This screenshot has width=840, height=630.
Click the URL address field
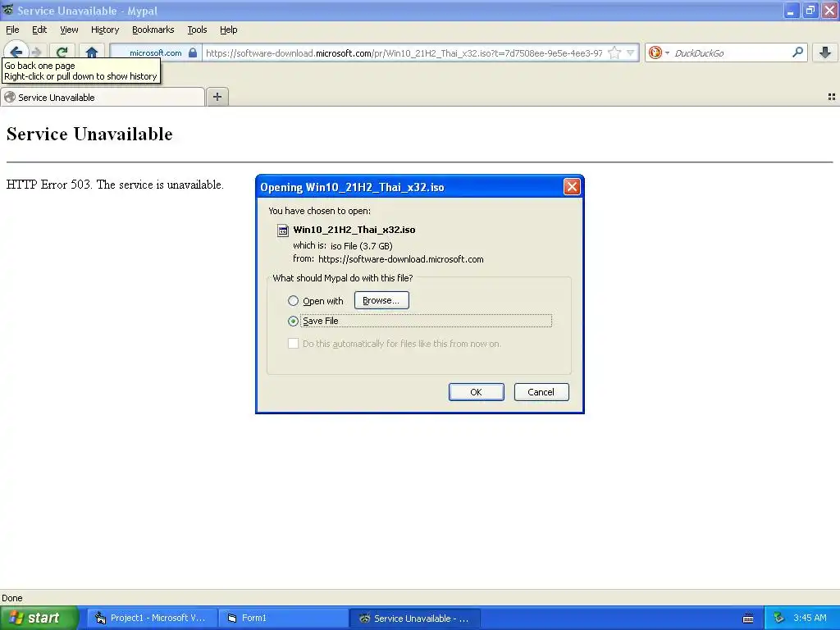(x=404, y=52)
